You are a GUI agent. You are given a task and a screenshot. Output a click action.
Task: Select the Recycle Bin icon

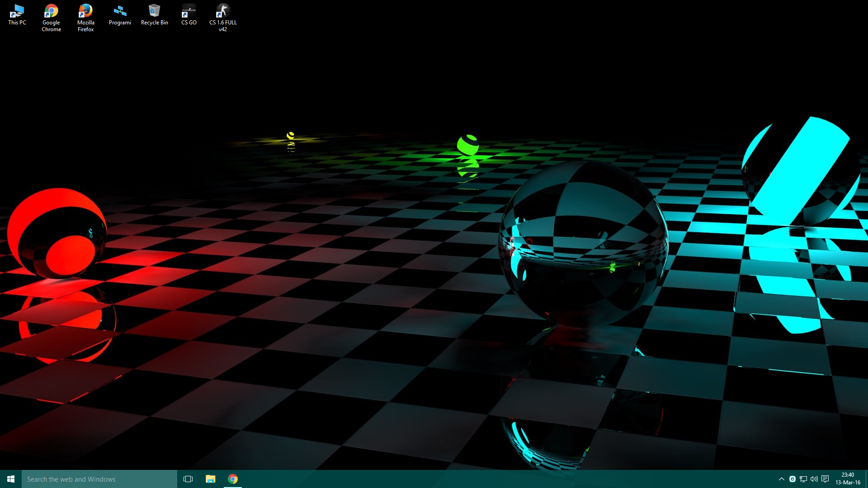coord(154,14)
